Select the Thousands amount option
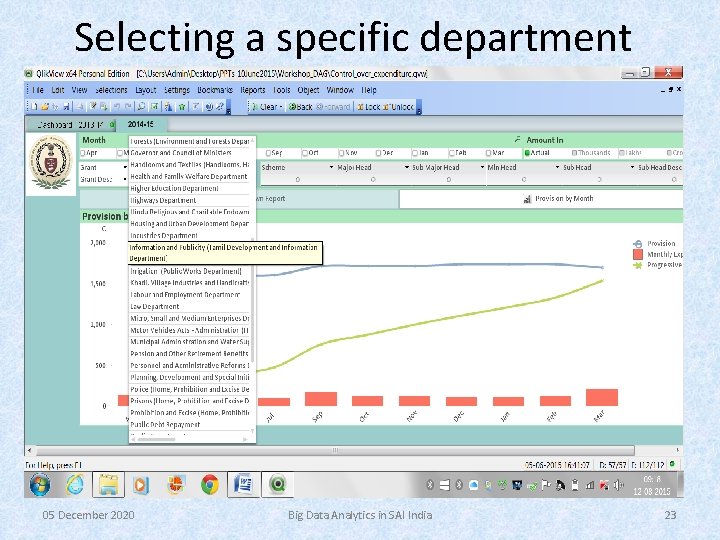This screenshot has height=540, width=720. (x=574, y=153)
